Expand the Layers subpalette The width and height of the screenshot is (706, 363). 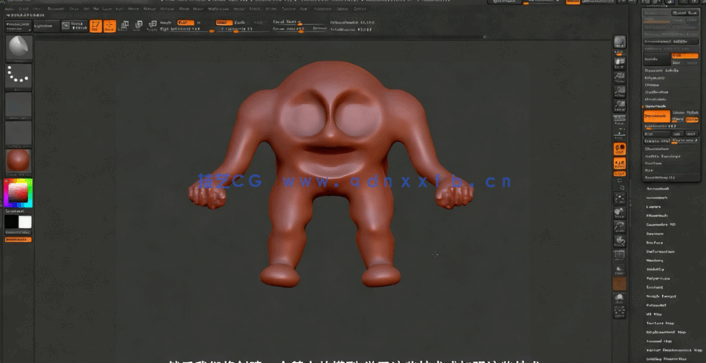(653, 207)
